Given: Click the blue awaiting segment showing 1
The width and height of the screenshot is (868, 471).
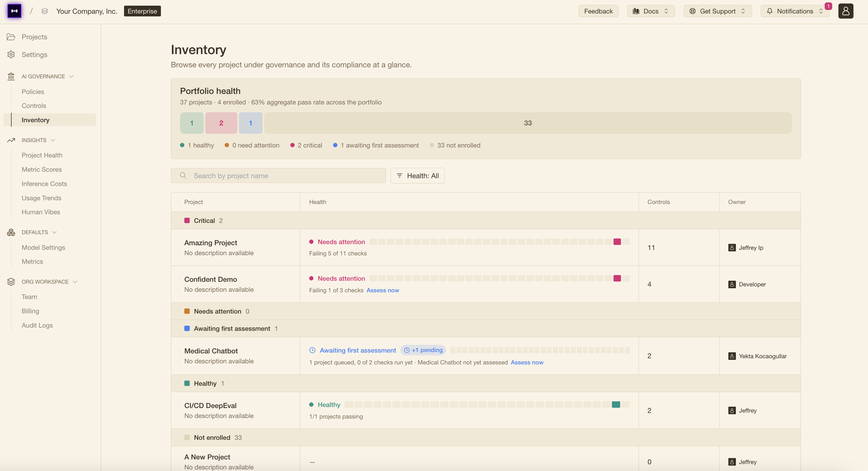Looking at the screenshot, I should [250, 123].
